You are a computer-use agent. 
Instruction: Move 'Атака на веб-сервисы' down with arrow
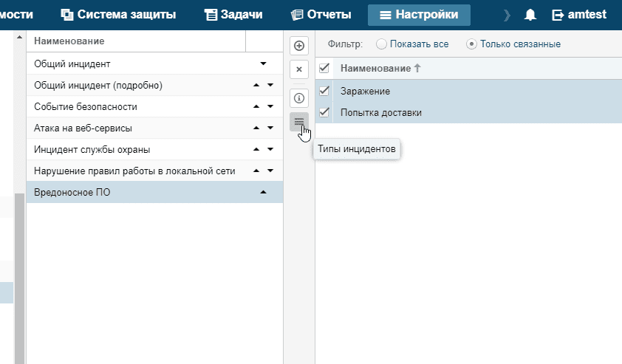[x=270, y=128]
